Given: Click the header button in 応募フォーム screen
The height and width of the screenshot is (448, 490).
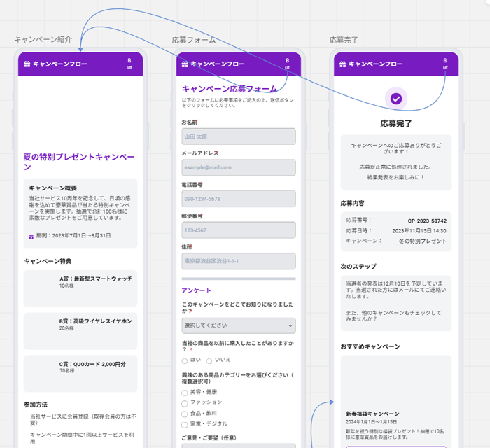Looking at the screenshot, I should 288,64.
